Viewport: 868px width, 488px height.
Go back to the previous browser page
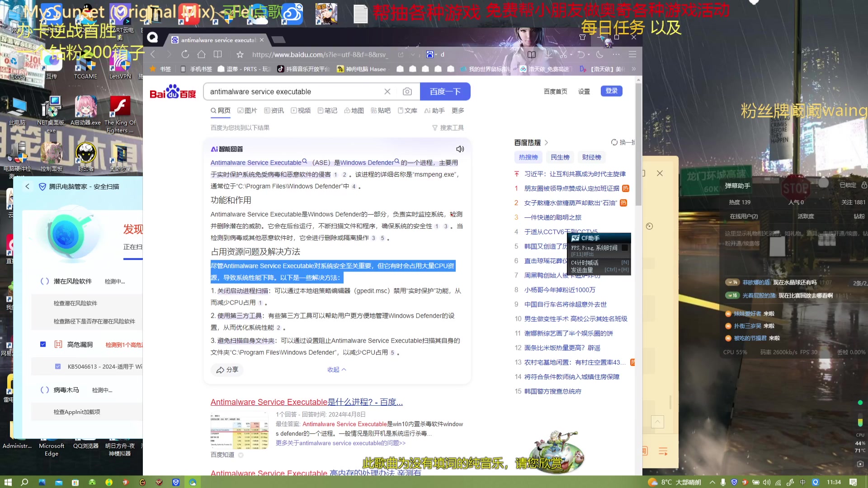153,55
